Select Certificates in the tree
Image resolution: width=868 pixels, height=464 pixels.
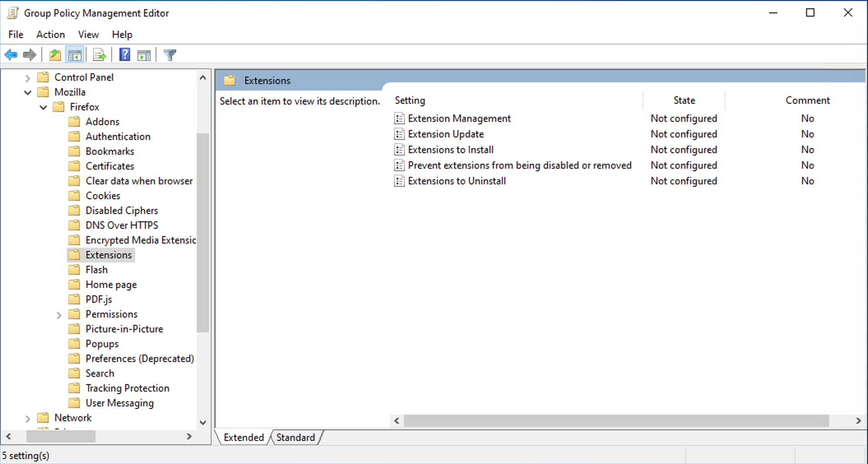click(x=110, y=166)
